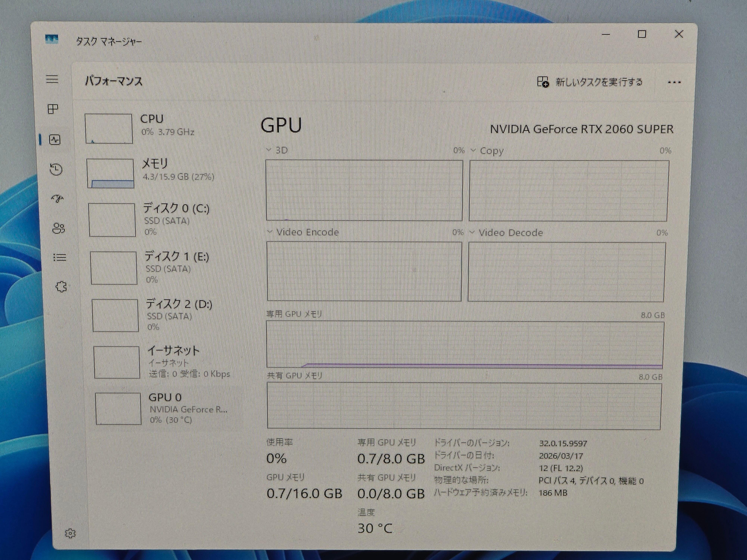The width and height of the screenshot is (747, 560).
Task: Open the Startup apps page icon
Action: (57, 198)
